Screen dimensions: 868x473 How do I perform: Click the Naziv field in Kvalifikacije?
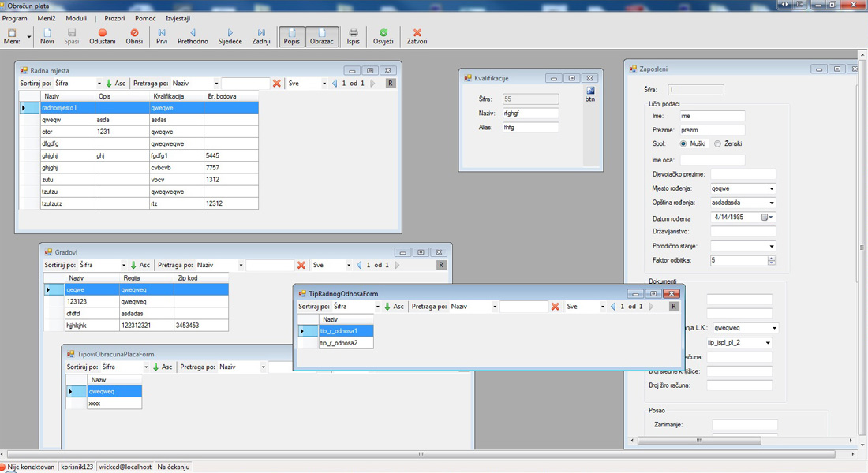pos(530,114)
